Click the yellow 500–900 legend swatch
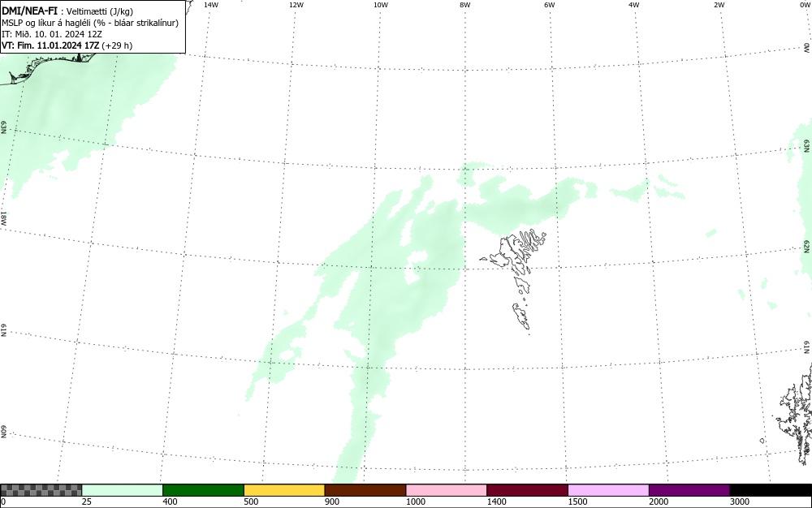 284,490
